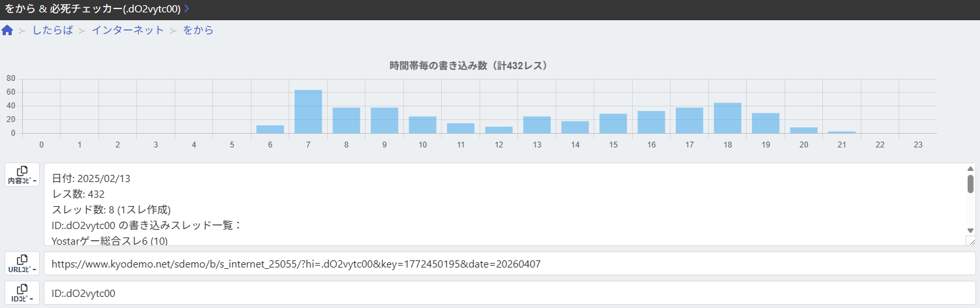Click the tallest bar at hour 7
Screen dimensions: 980x308
coord(308,112)
